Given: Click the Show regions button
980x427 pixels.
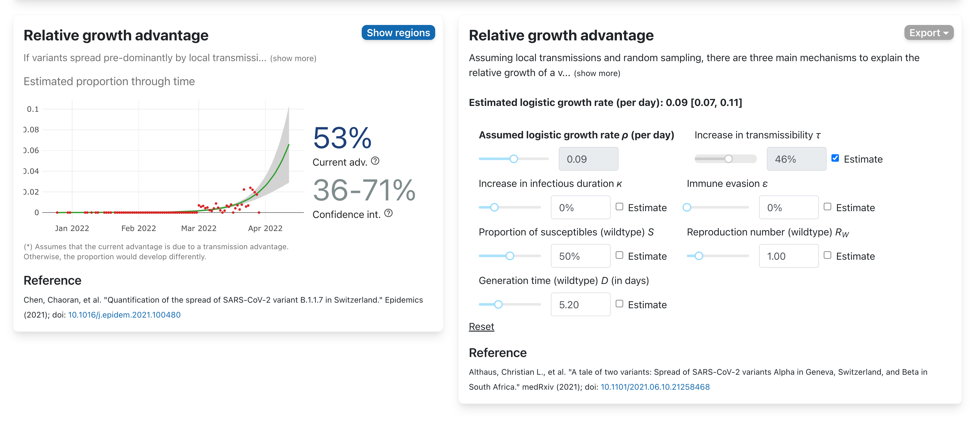Looking at the screenshot, I should (x=398, y=33).
